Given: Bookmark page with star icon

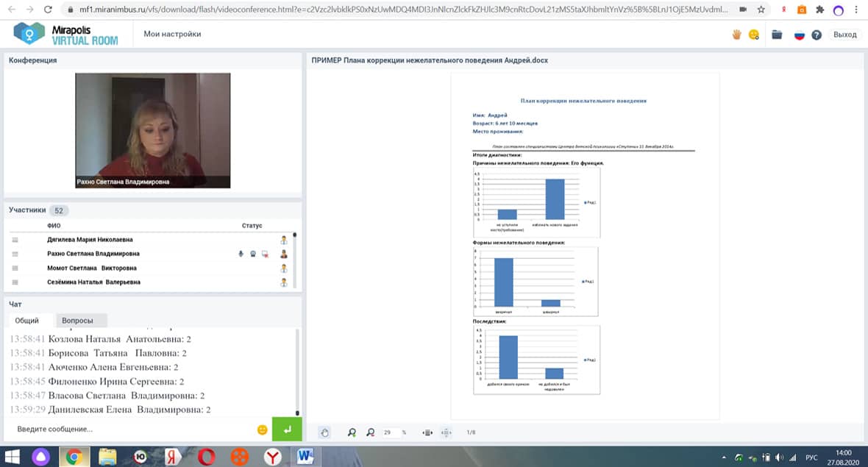Looking at the screenshot, I should coord(761,10).
